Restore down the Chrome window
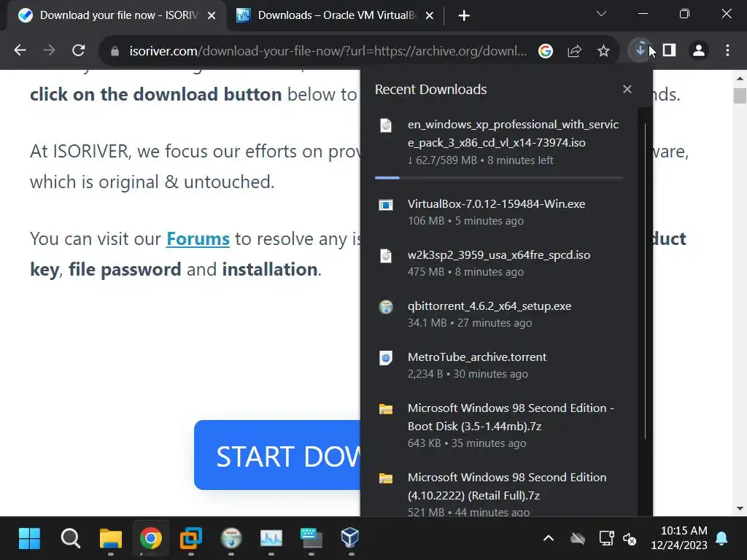Screen dimensions: 747x560 684,14
